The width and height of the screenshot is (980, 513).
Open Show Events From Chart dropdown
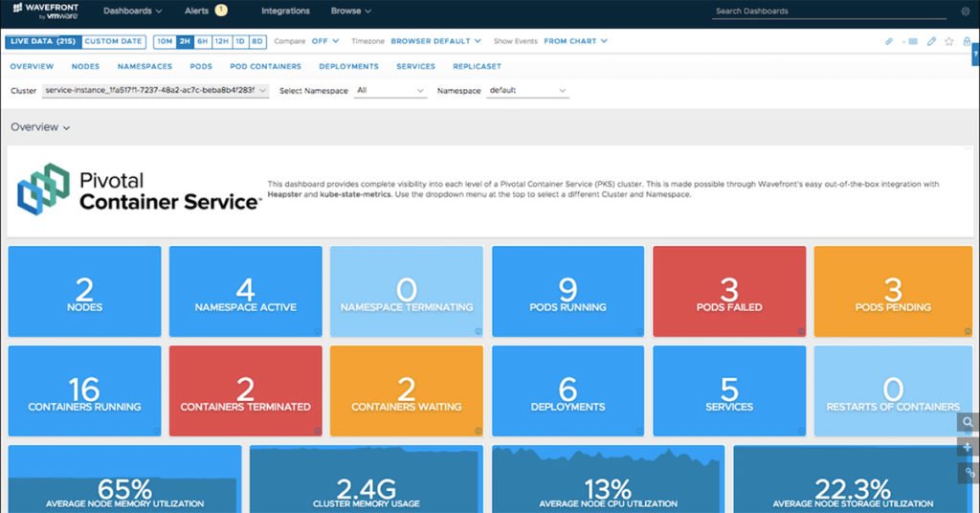click(575, 41)
